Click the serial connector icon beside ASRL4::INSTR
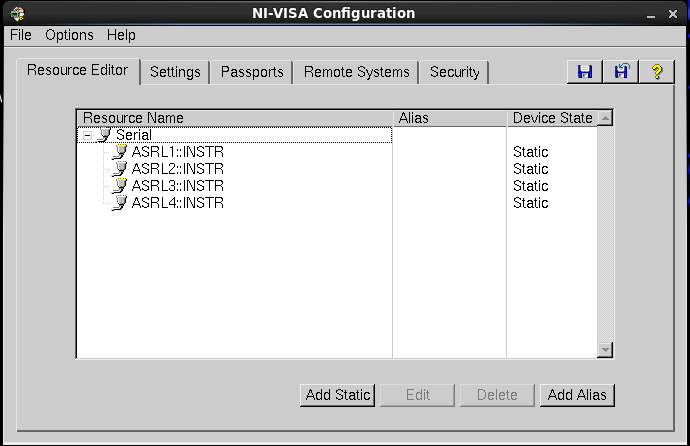The height and width of the screenshot is (446, 690). (x=120, y=203)
